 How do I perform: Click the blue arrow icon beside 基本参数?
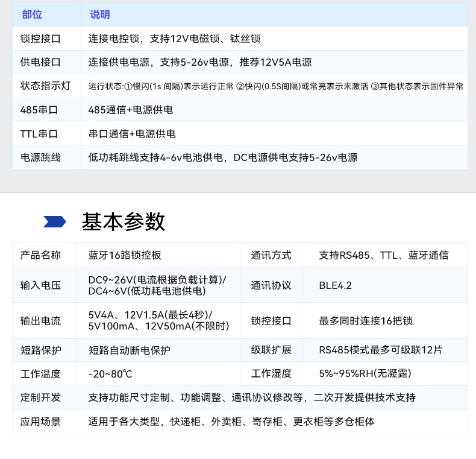pyautogui.click(x=55, y=222)
